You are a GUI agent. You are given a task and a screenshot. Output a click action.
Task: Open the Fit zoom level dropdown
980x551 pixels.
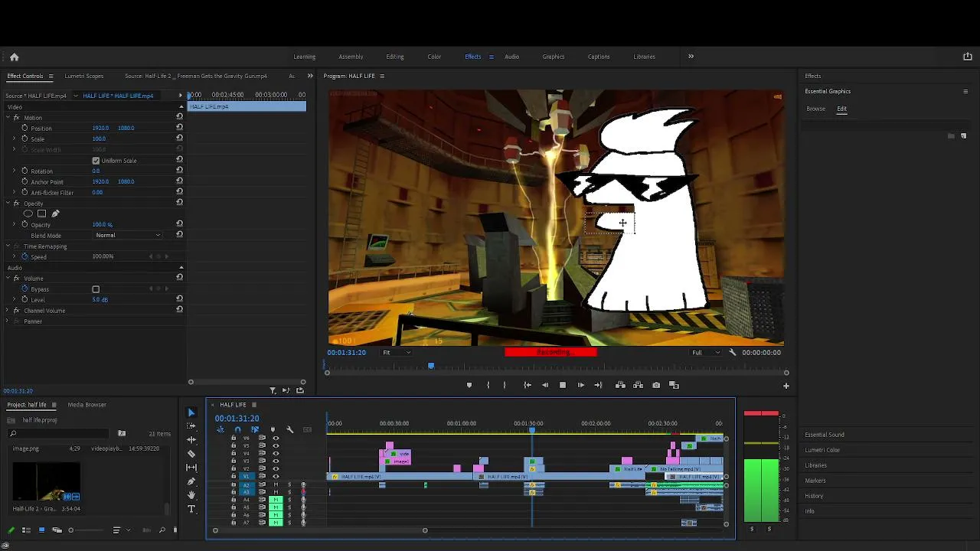397,352
